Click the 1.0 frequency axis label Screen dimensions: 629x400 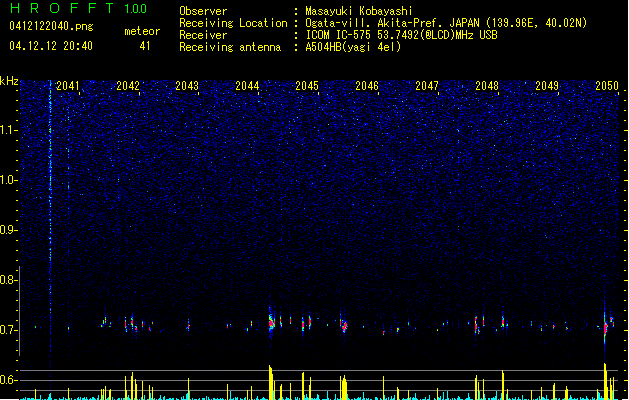coord(8,180)
